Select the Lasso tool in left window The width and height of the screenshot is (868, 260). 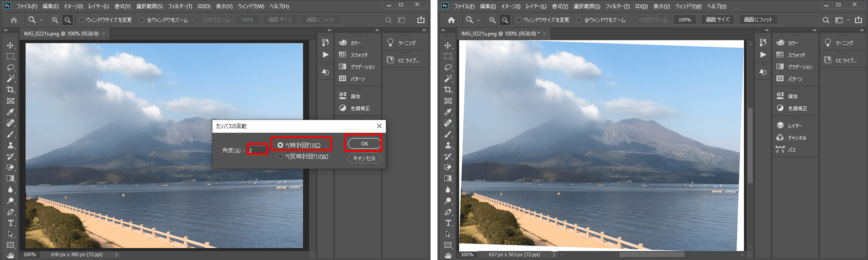coord(10,68)
